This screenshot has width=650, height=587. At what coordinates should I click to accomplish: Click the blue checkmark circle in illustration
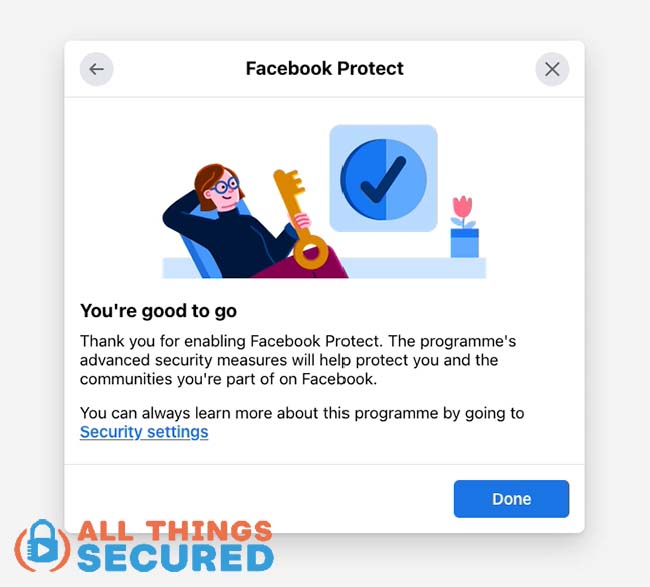pyautogui.click(x=383, y=179)
